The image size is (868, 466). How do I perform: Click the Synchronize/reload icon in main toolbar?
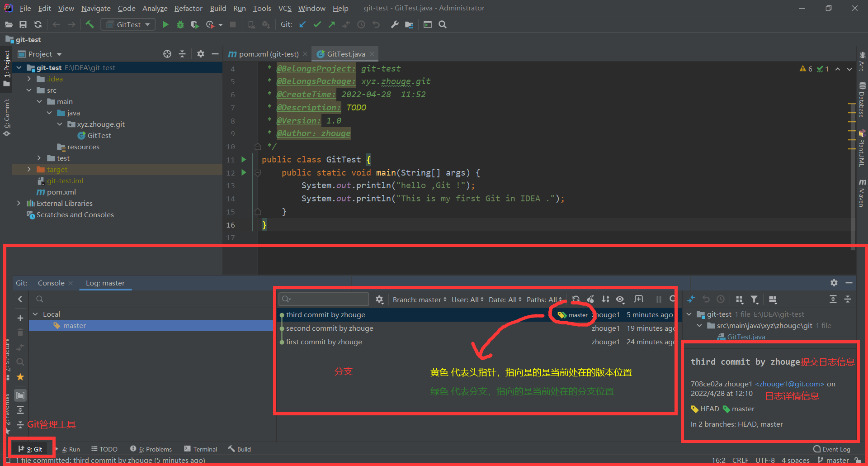pos(38,24)
